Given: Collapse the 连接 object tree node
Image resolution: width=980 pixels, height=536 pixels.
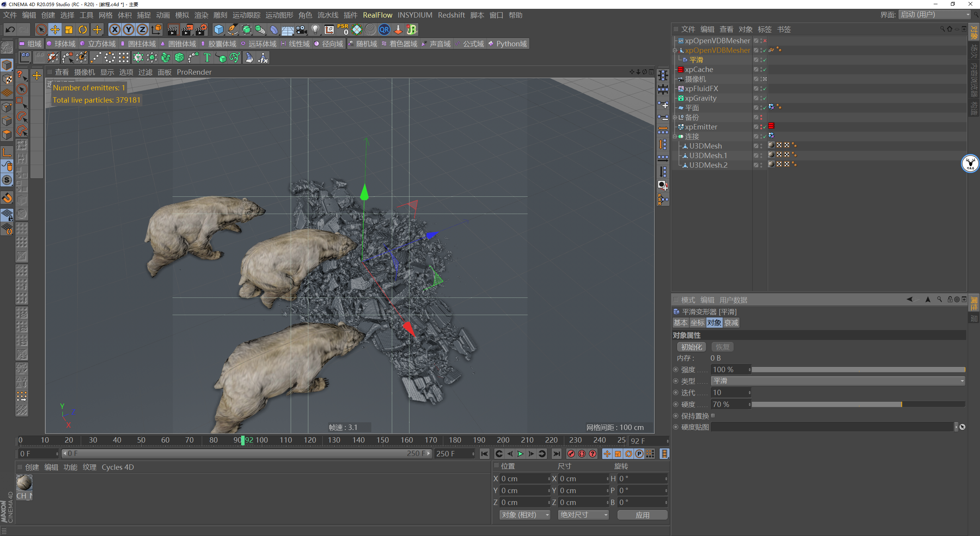Looking at the screenshot, I should (x=675, y=136).
